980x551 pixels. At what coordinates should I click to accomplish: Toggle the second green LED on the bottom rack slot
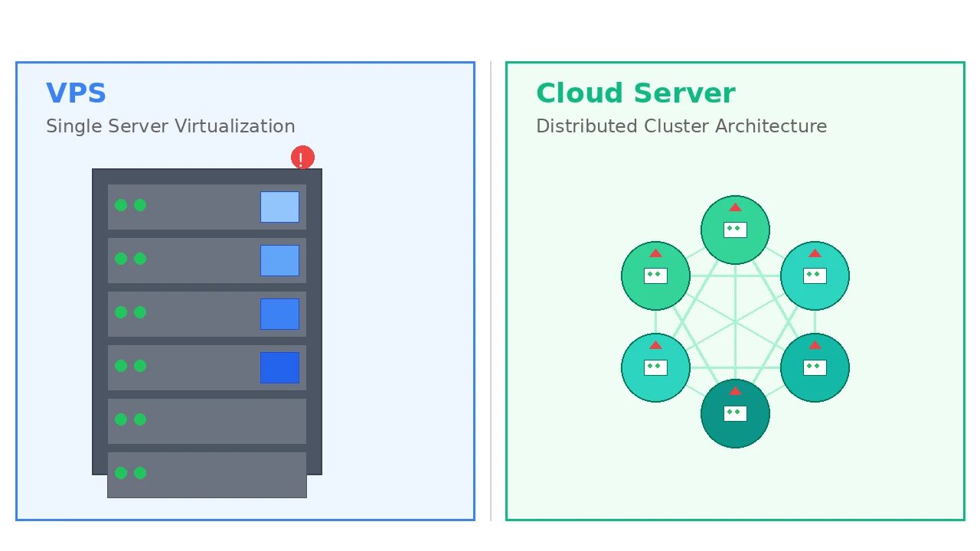click(x=140, y=473)
